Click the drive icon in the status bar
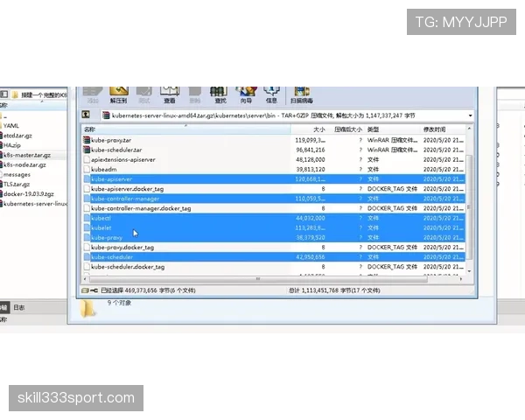This screenshot has width=525, height=420. 85,290
